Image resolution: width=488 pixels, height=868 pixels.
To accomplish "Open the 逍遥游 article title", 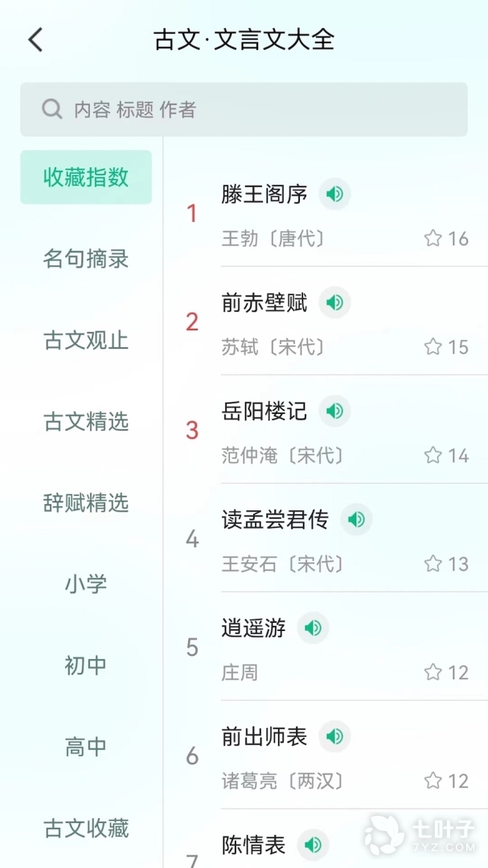I will click(253, 628).
